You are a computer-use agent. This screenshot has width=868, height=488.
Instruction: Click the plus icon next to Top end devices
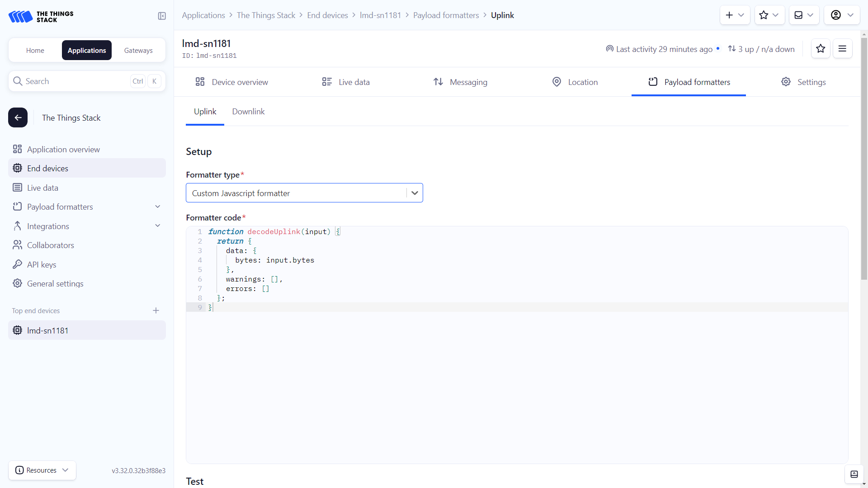pos(156,311)
